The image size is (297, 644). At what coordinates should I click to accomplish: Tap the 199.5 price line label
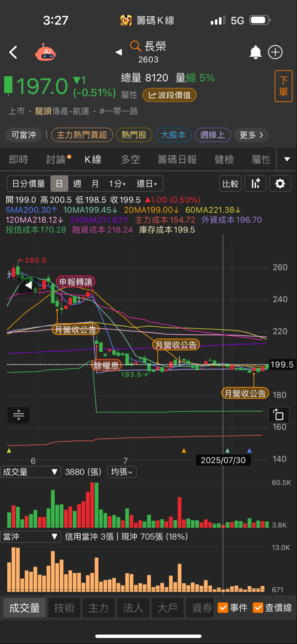tap(282, 365)
